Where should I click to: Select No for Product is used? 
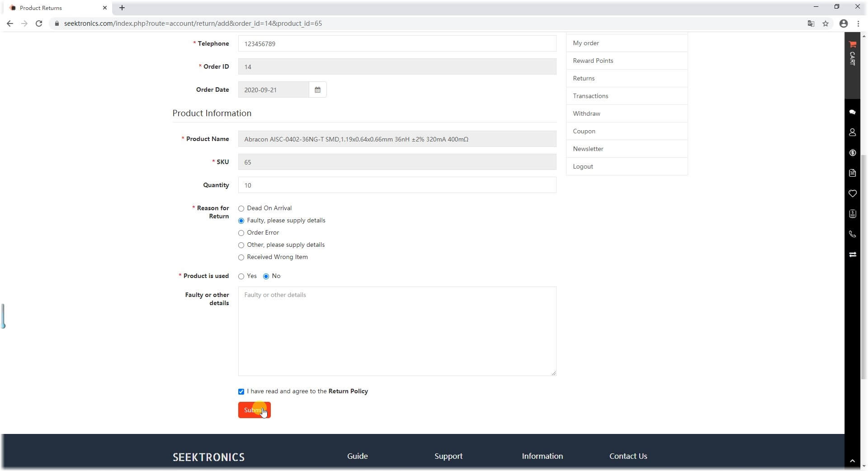[266, 276]
